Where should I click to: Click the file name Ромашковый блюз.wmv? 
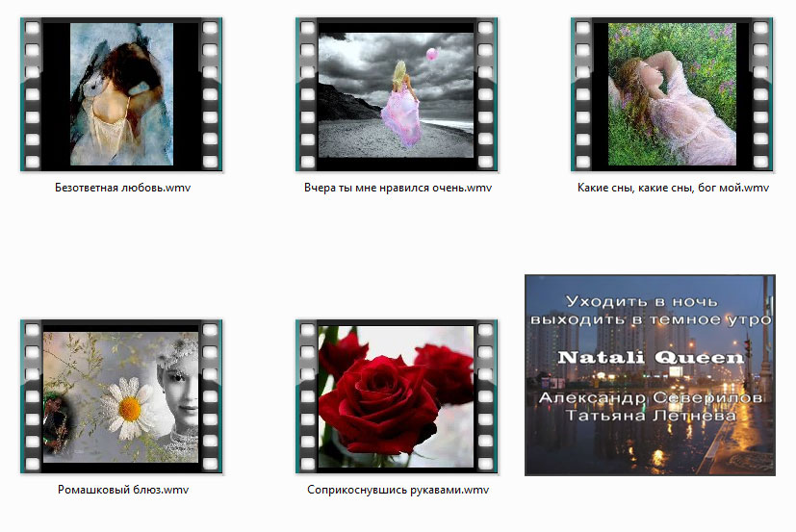point(123,490)
